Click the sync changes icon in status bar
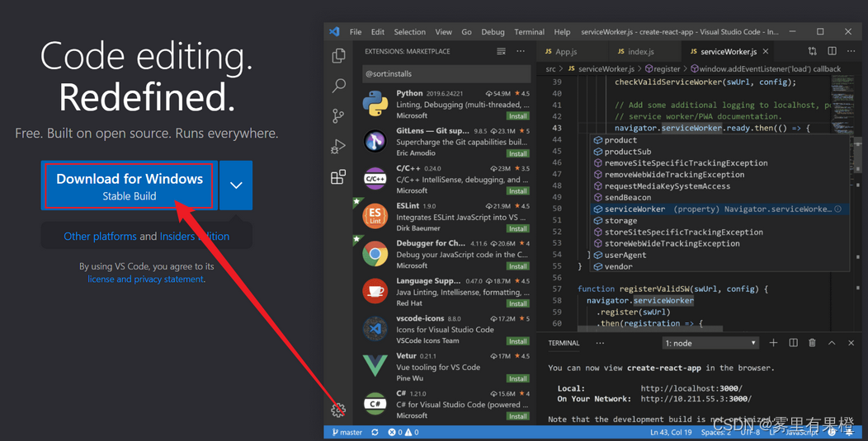 375,432
